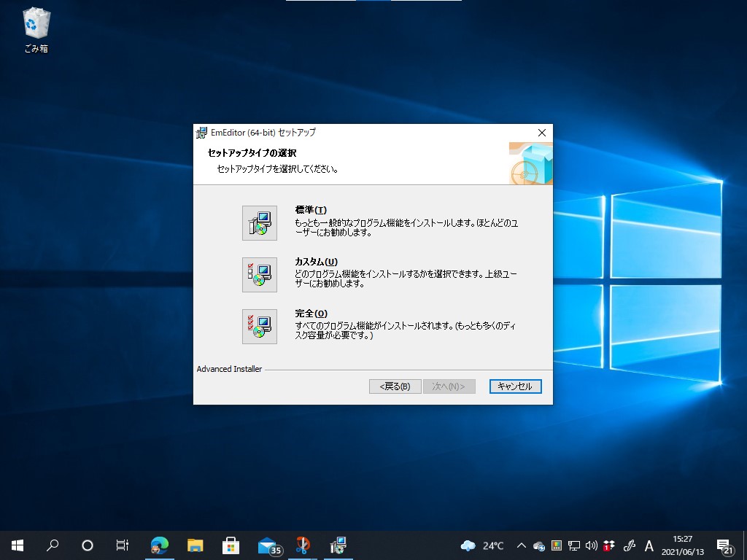
Task: Open the colorful PowerToys tray icon
Action: pyautogui.click(x=557, y=545)
